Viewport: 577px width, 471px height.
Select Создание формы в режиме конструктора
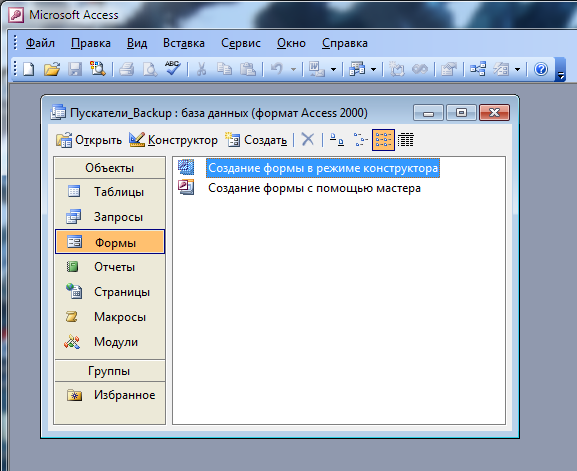323,168
